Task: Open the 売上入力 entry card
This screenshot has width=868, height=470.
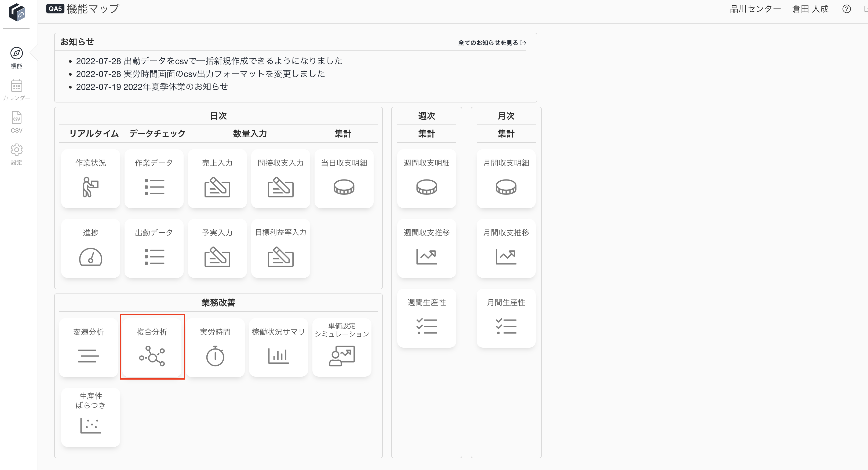Action: (x=217, y=179)
